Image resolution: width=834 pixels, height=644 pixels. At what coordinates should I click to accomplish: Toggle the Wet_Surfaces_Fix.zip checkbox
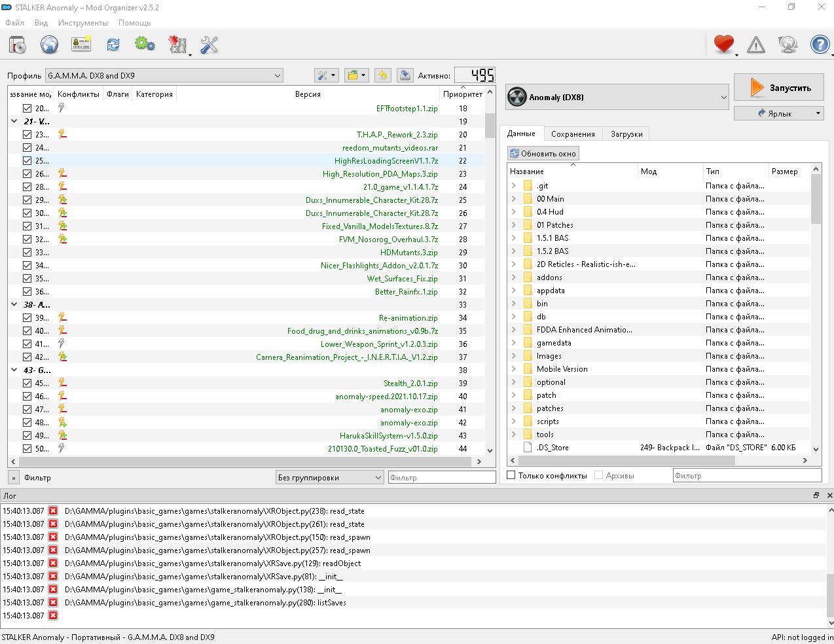[x=27, y=278]
